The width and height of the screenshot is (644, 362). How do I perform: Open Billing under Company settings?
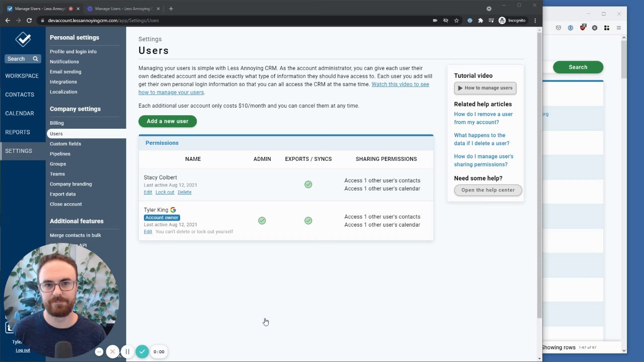pyautogui.click(x=57, y=123)
